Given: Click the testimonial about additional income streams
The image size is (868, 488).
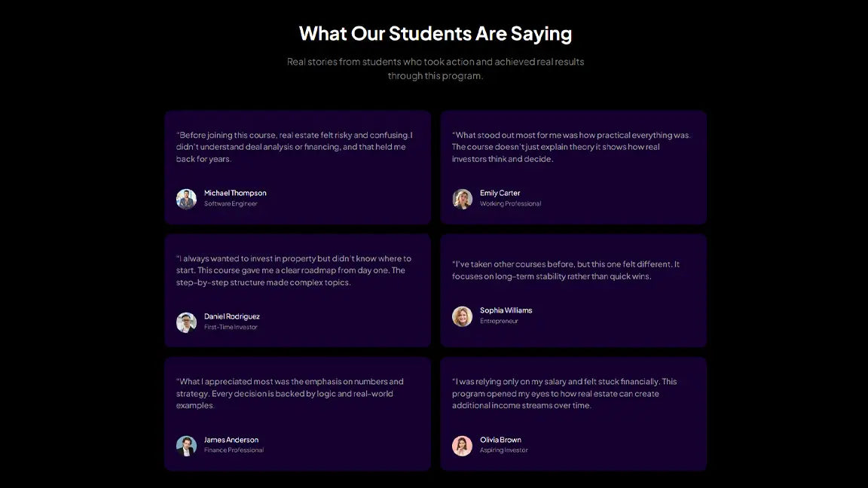Looking at the screenshot, I should click(564, 393).
